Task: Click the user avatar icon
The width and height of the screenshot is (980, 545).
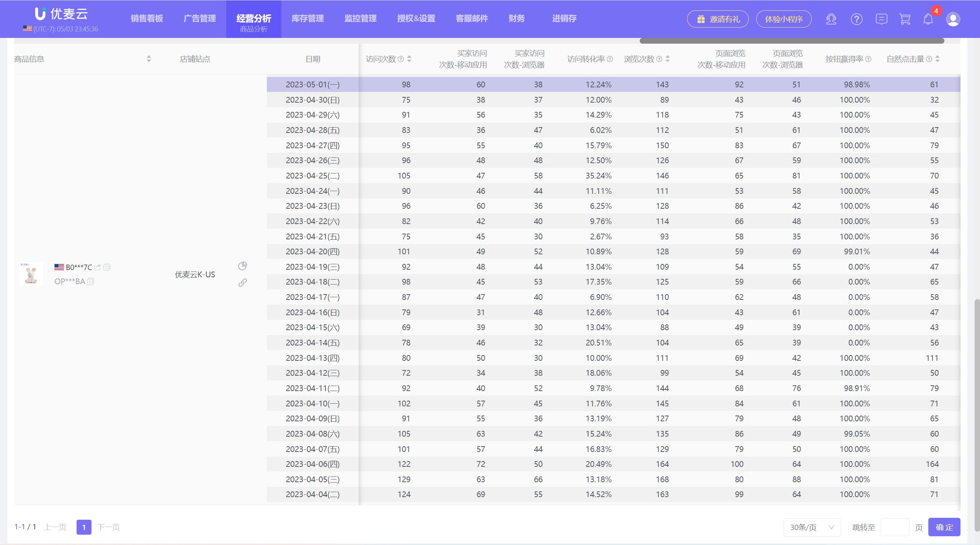Action: click(x=952, y=19)
